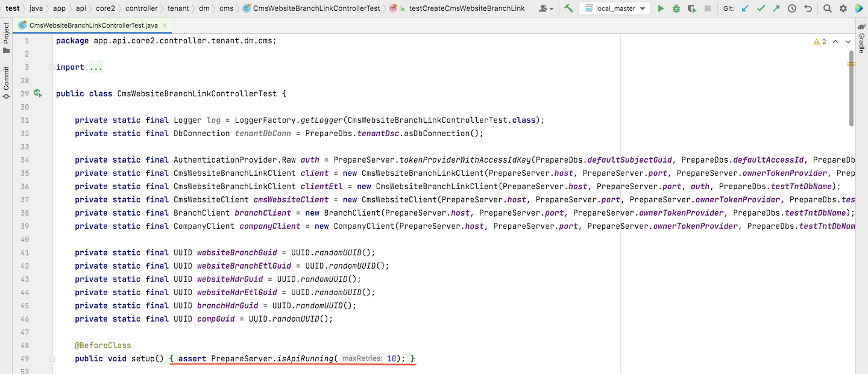Image resolution: width=868 pixels, height=374 pixels.
Task: Git rollback undo arrow icon
Action: [808, 8]
